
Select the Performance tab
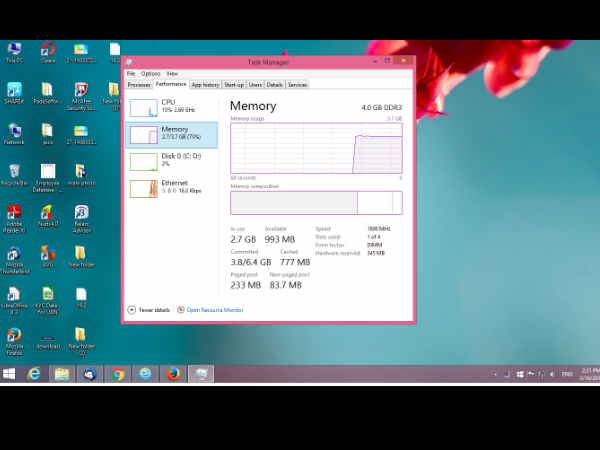pyautogui.click(x=171, y=84)
